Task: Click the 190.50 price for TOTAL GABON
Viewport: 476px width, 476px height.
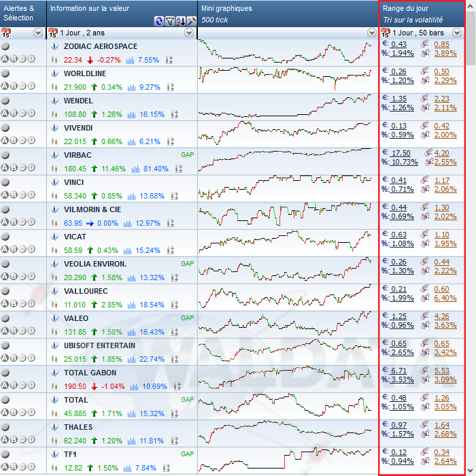Action: (75, 386)
